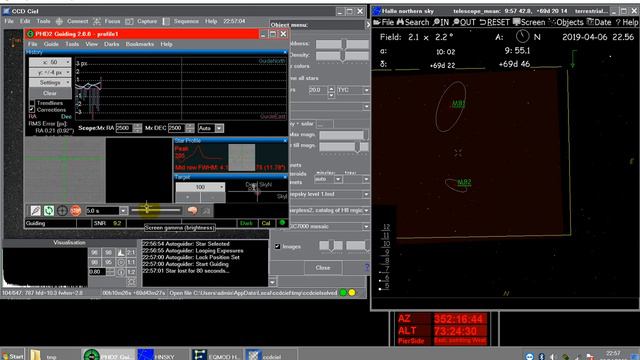Open the Settings dropdown in History panel
640x360 pixels.
coord(50,82)
